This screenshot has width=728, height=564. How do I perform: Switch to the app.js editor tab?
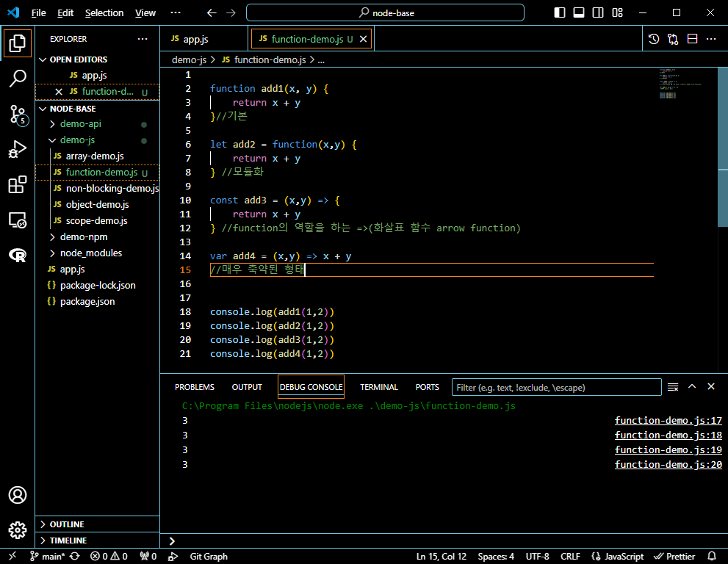tap(203, 39)
